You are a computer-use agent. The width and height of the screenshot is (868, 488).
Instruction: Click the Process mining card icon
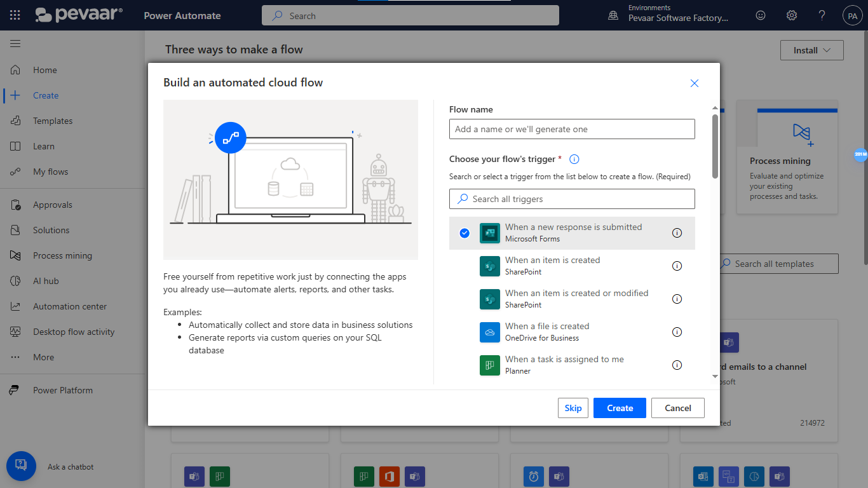(803, 133)
